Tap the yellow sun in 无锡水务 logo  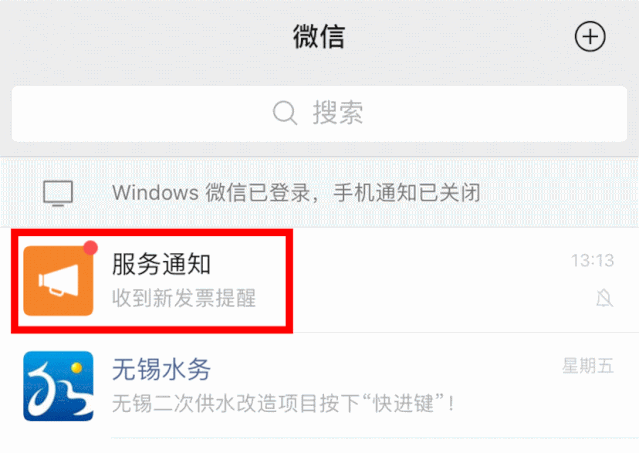[76, 368]
